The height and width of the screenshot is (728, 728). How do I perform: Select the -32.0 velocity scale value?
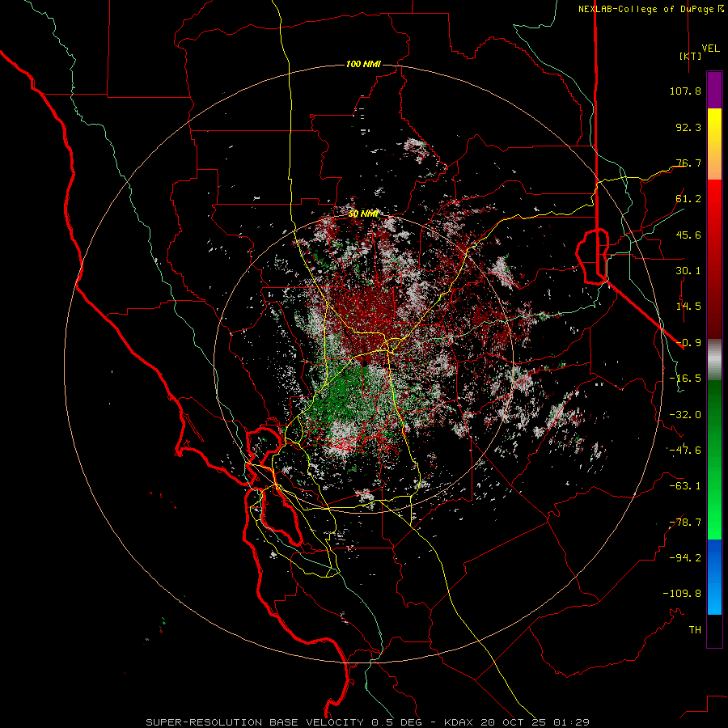click(x=685, y=415)
